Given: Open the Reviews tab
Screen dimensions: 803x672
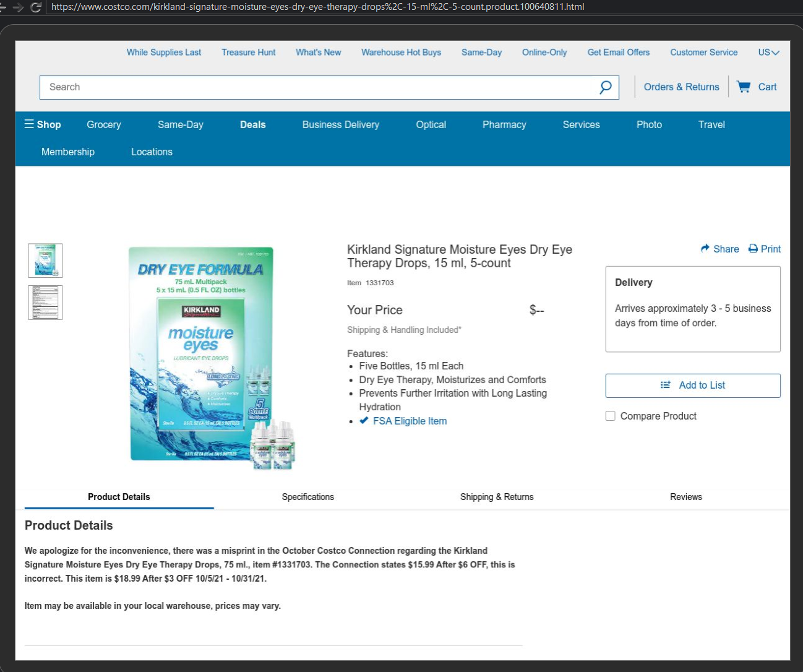Looking at the screenshot, I should coord(686,497).
